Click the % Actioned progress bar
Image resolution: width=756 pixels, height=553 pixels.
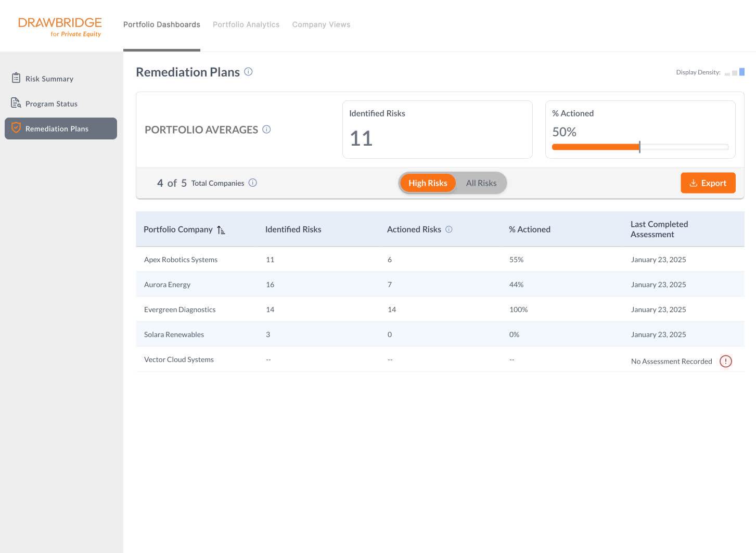click(x=640, y=147)
